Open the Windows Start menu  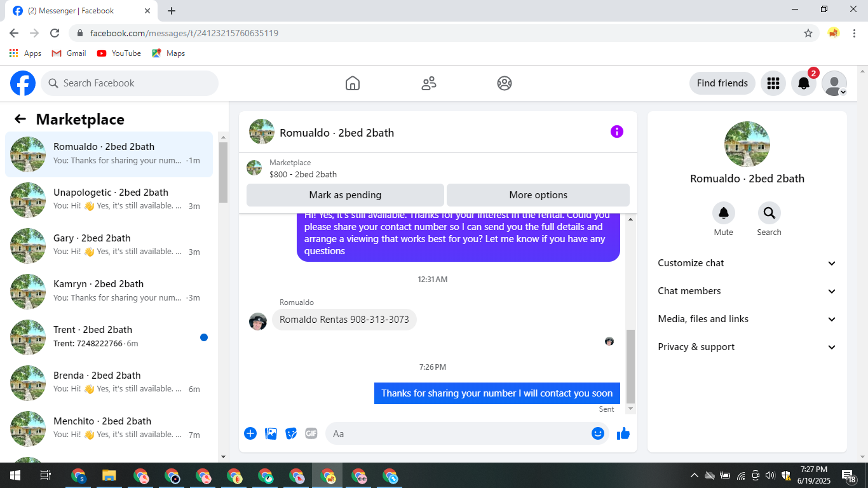tap(15, 475)
